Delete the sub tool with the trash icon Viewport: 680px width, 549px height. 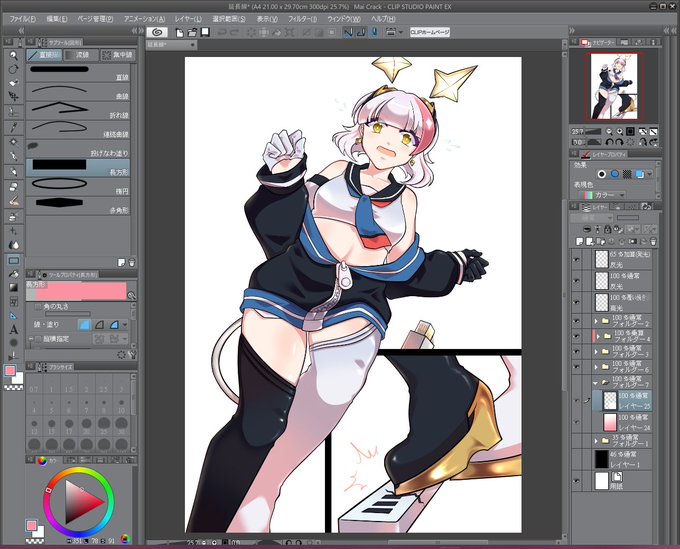pos(132,262)
